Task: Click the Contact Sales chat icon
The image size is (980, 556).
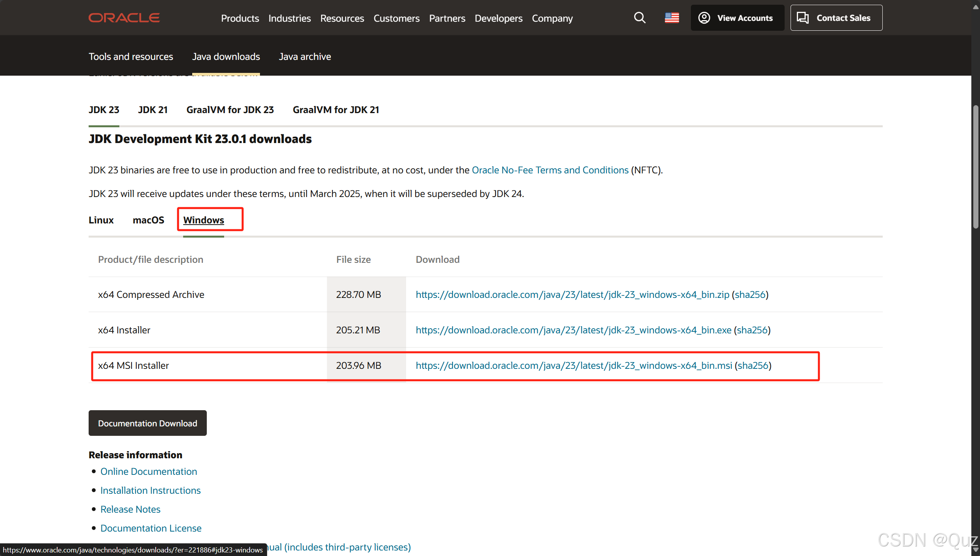Action: [x=802, y=18]
